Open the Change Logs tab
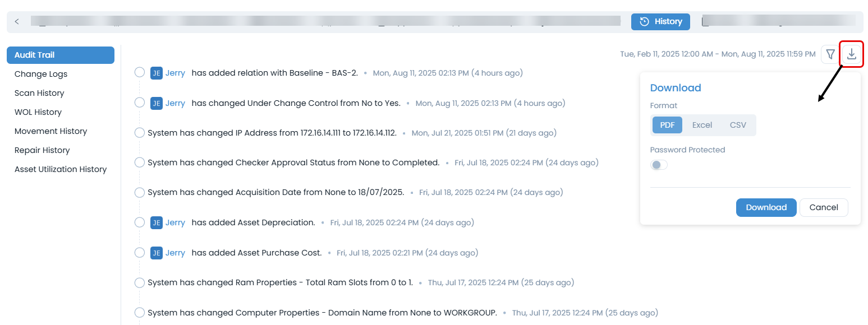 click(x=41, y=74)
